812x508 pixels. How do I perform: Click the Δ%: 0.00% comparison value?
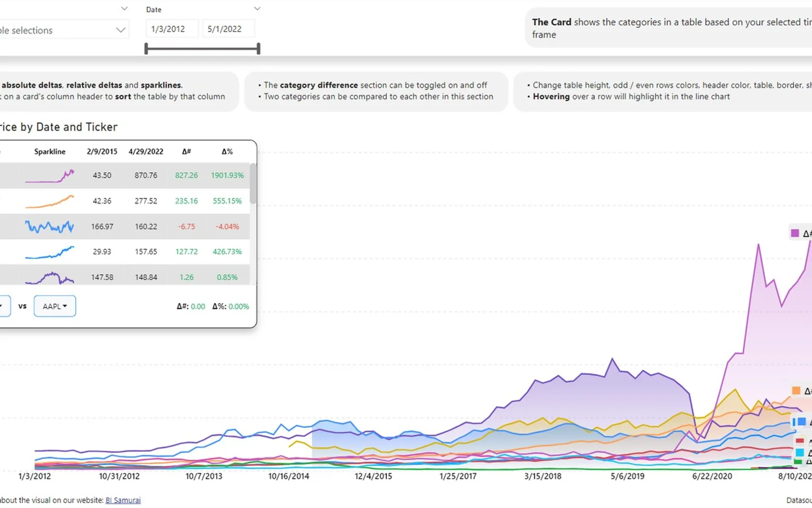231,306
